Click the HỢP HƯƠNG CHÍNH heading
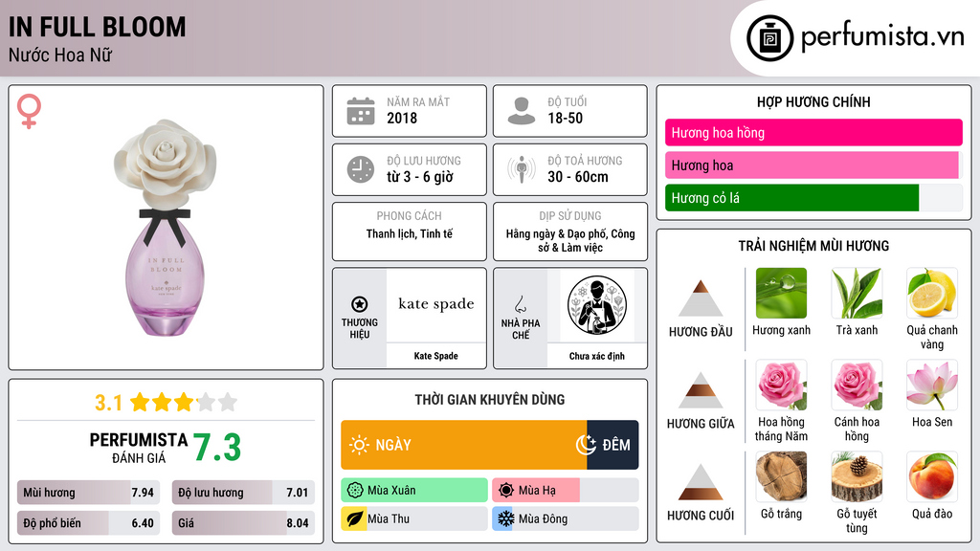The height and width of the screenshot is (551, 980). tap(813, 101)
